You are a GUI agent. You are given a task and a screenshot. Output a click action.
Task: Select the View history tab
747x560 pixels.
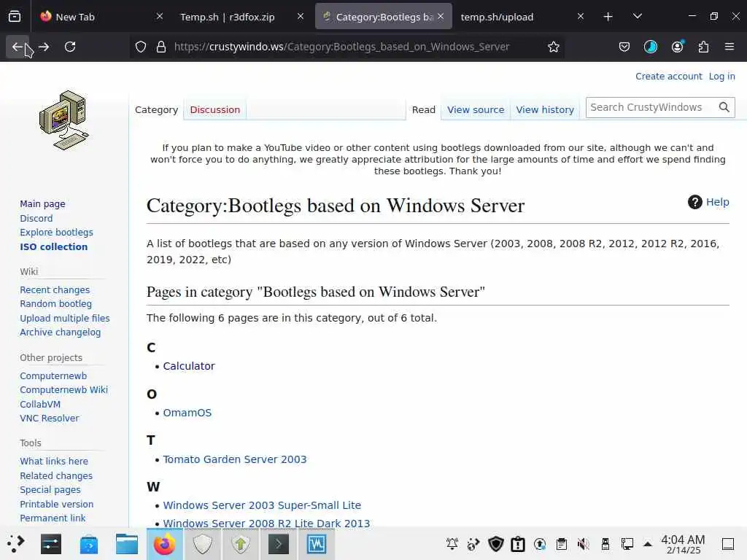click(x=544, y=109)
